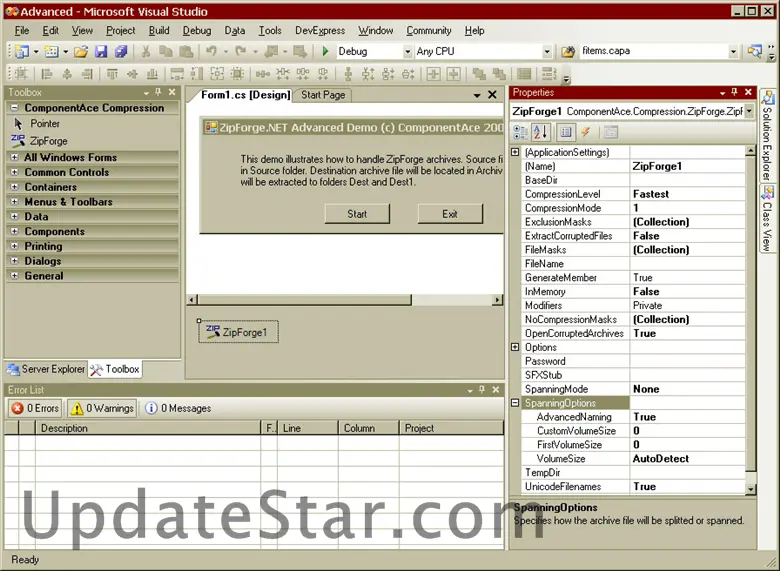Save the file with the floppy icon
The image size is (780, 571).
tap(101, 51)
